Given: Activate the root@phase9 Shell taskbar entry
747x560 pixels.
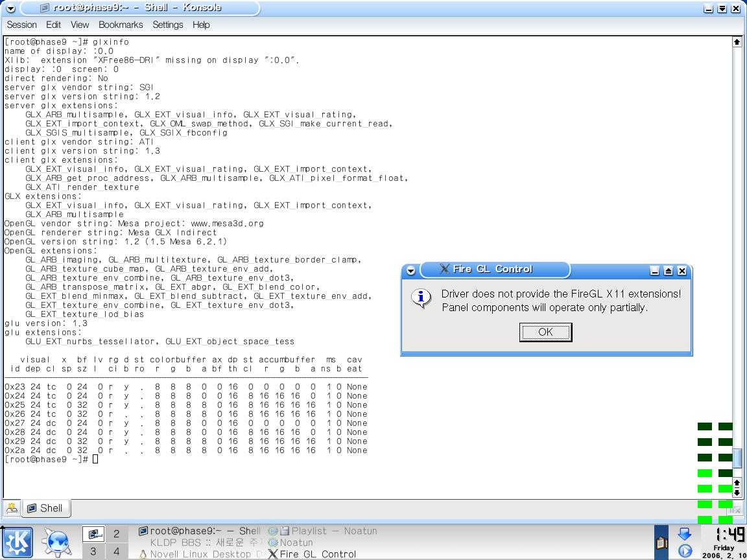Looking at the screenshot, I should click(x=200, y=530).
